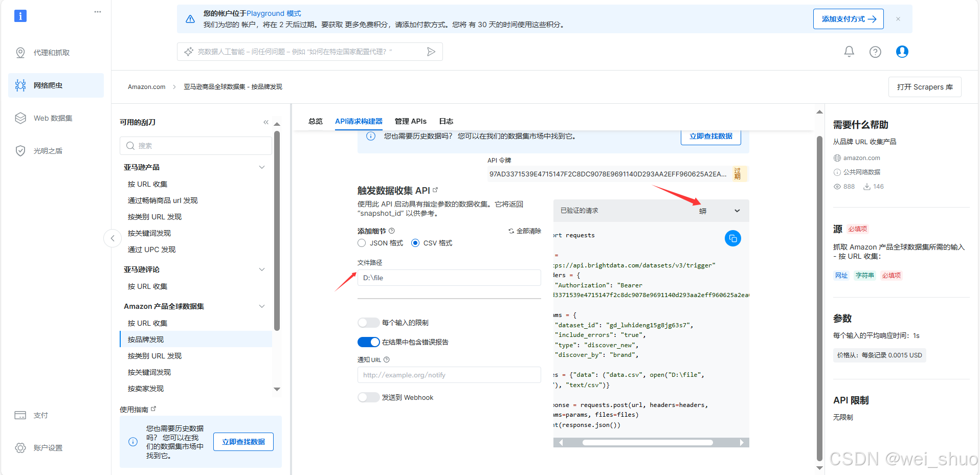Open notifications bell

pyautogui.click(x=849, y=52)
